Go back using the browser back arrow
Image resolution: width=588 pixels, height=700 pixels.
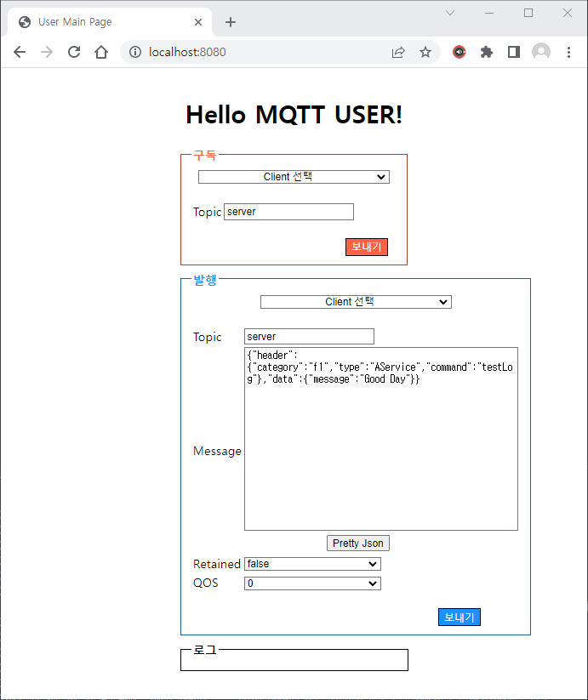tap(20, 52)
